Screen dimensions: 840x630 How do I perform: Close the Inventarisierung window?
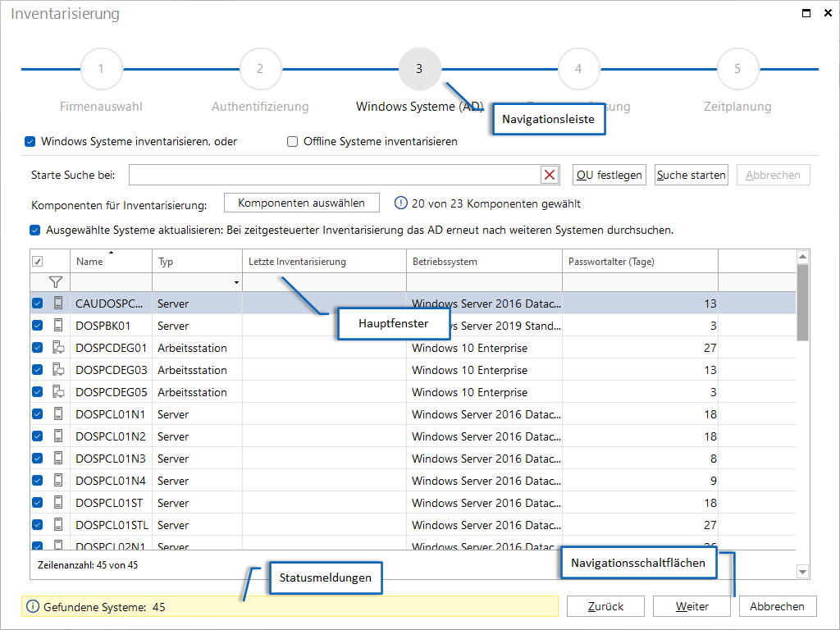click(x=828, y=13)
